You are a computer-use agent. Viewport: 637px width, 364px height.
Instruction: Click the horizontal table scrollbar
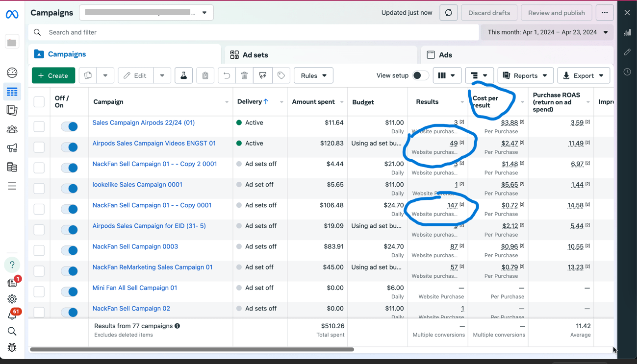192,349
